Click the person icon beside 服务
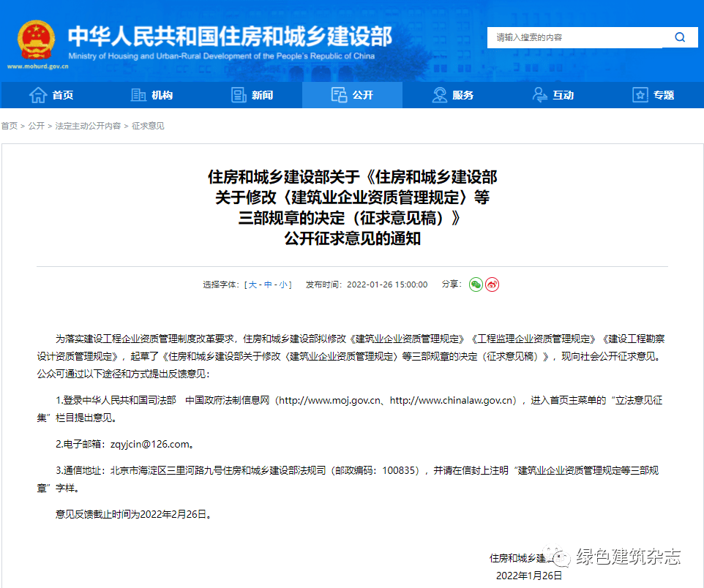The width and height of the screenshot is (704, 588). pyautogui.click(x=440, y=94)
